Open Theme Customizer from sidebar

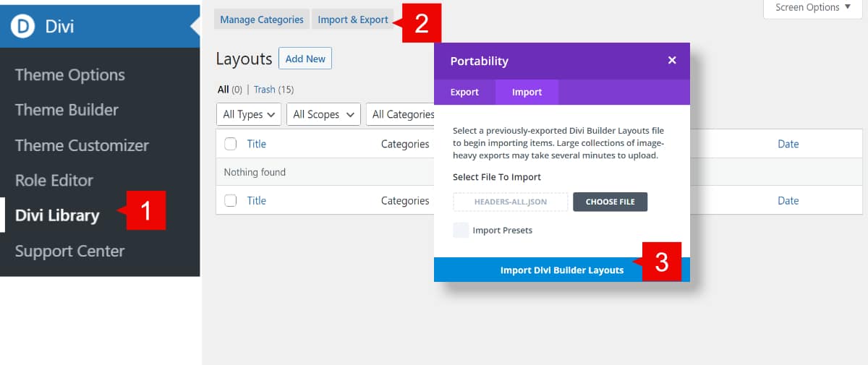point(82,145)
